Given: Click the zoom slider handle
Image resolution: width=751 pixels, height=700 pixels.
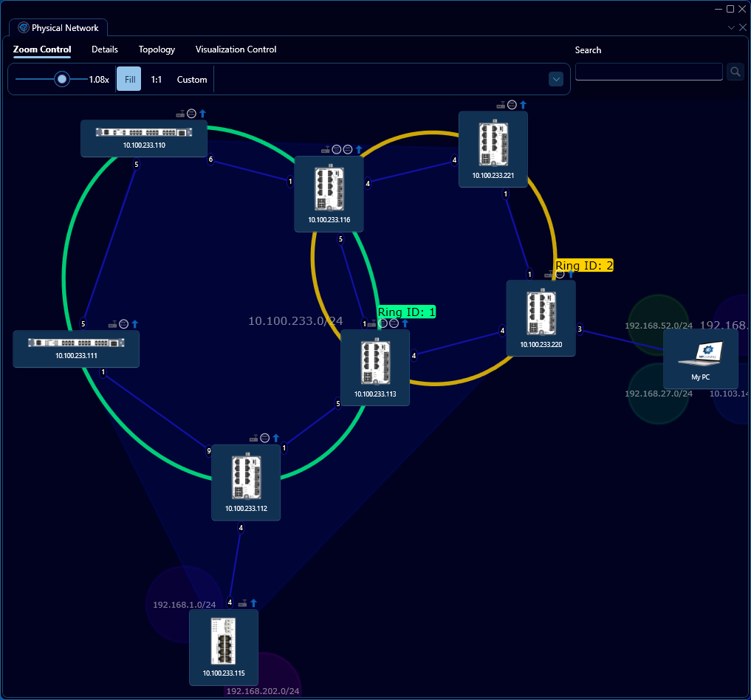Looking at the screenshot, I should pos(62,79).
